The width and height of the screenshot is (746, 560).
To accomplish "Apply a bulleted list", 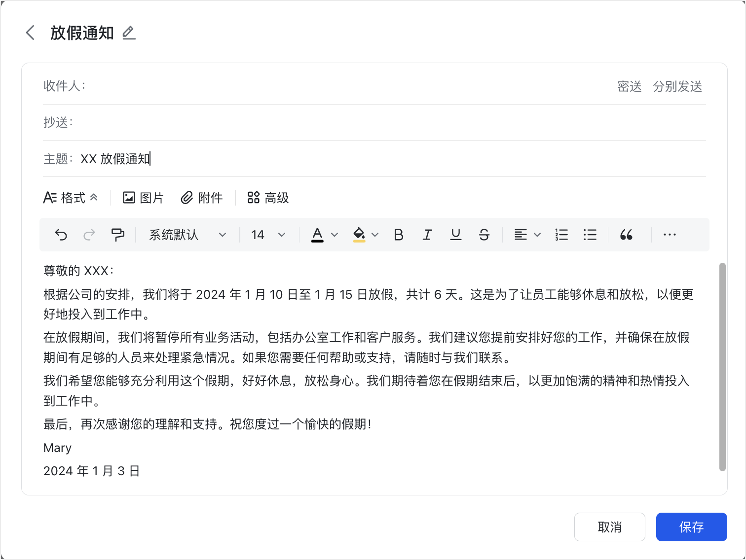I will click(x=590, y=235).
